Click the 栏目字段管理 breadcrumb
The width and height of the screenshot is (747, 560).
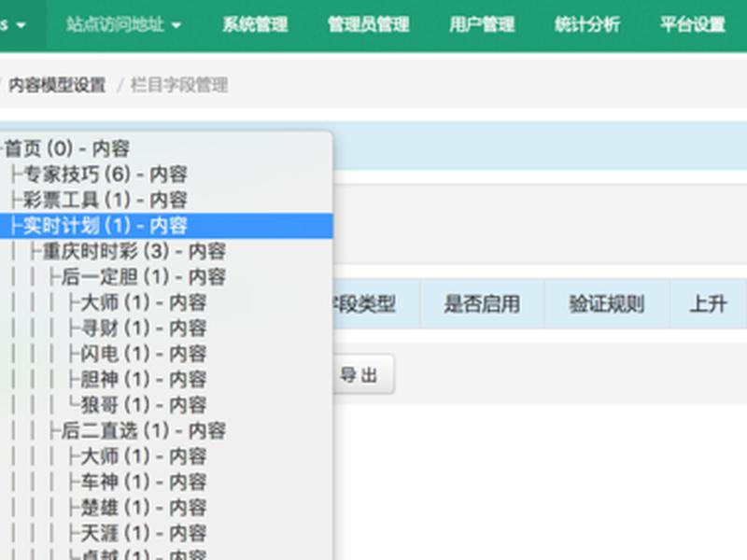pyautogui.click(x=179, y=85)
